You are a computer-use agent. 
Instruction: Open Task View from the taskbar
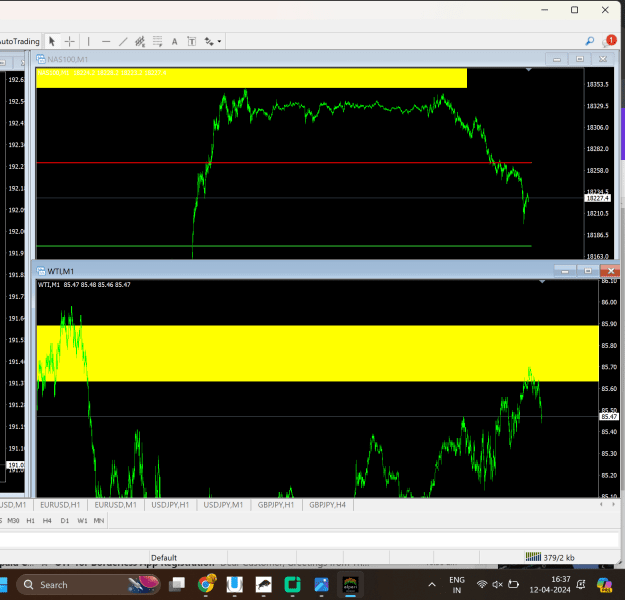click(x=177, y=585)
